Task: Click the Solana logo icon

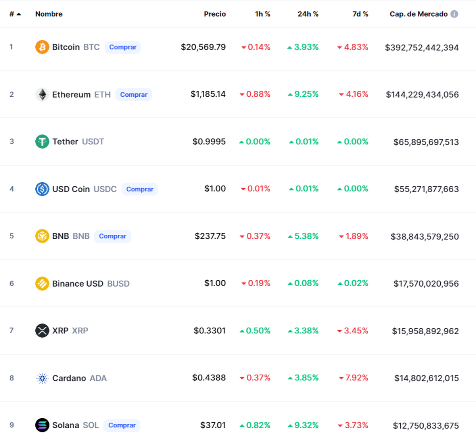Action: [x=42, y=425]
